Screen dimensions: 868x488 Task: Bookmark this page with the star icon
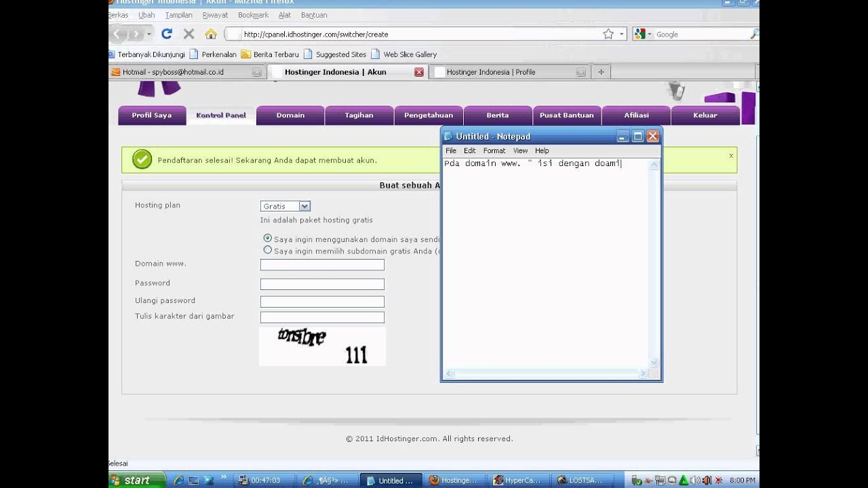[x=608, y=34]
